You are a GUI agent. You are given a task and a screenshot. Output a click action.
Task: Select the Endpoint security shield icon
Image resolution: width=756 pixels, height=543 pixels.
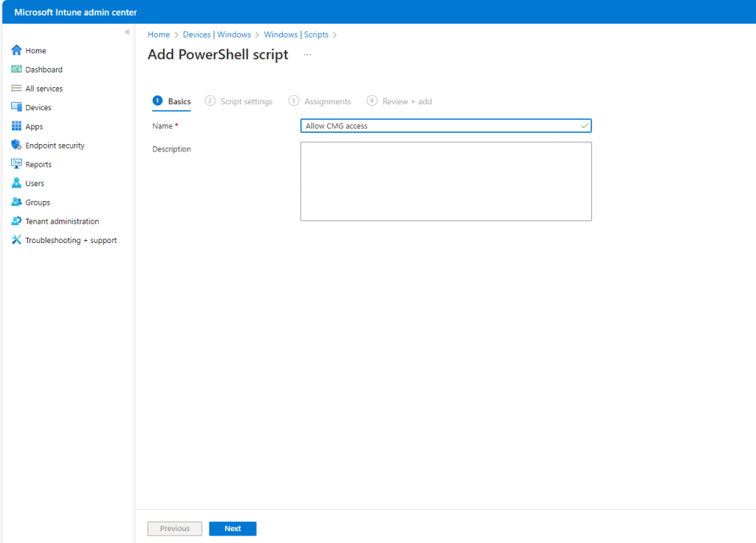[16, 146]
